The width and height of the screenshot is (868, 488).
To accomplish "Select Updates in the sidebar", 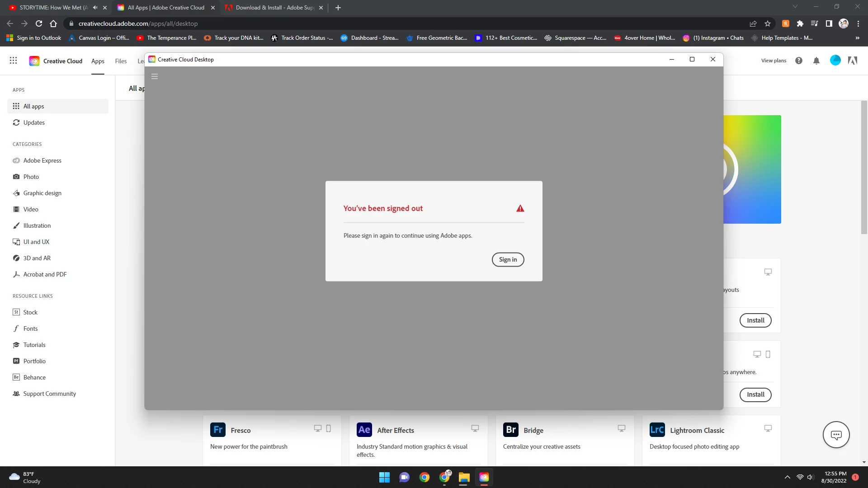I will click(x=34, y=122).
